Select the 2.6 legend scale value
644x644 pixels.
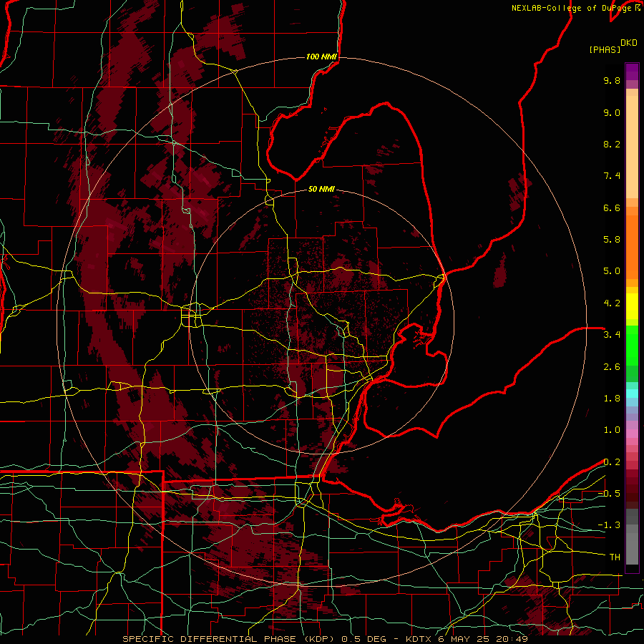612,367
